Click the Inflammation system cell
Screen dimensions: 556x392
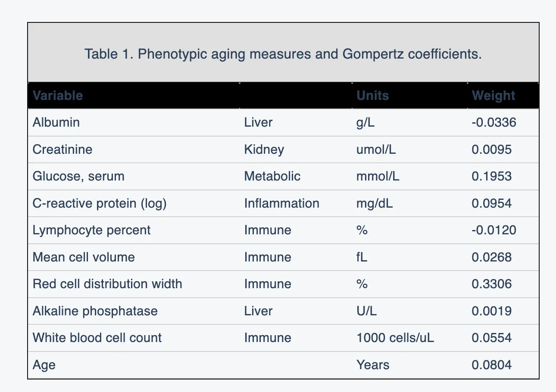point(281,203)
